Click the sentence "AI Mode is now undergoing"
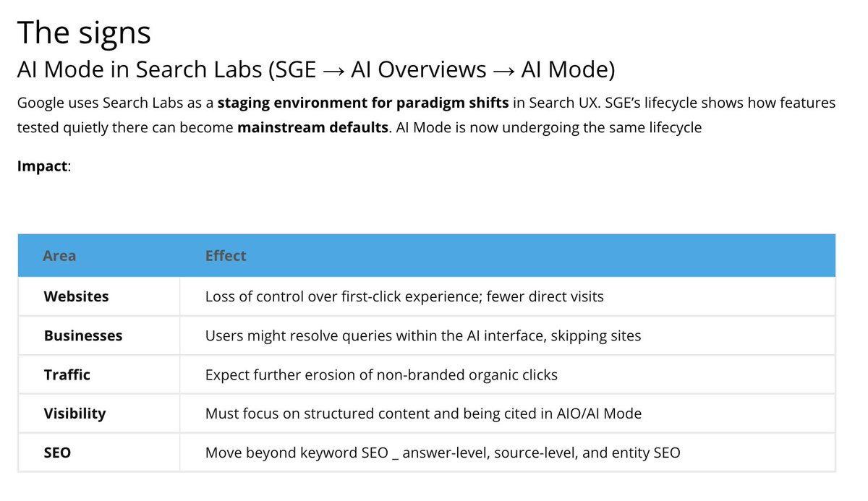 (x=549, y=128)
